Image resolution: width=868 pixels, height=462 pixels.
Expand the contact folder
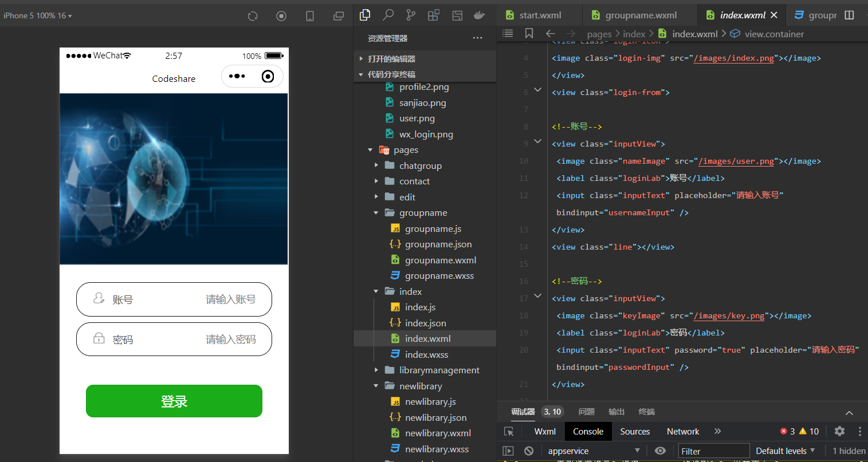click(376, 181)
